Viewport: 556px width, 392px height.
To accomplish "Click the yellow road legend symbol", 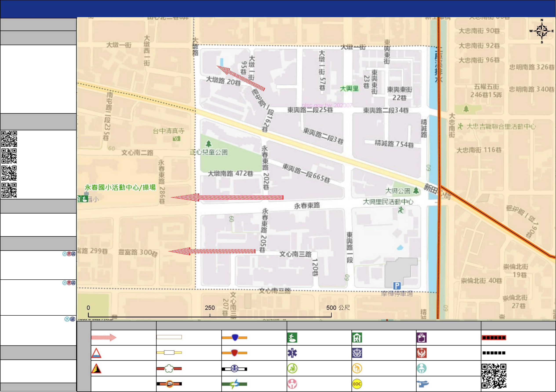I will [x=169, y=352].
